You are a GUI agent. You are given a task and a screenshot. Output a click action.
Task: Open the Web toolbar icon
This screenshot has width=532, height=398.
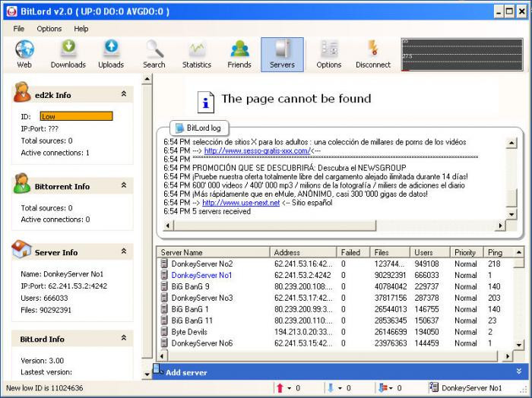pos(24,49)
